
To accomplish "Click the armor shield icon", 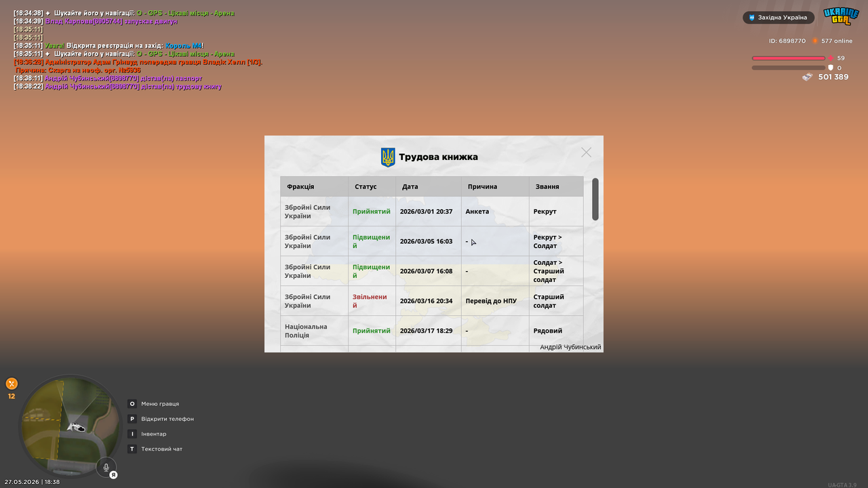I will point(831,68).
